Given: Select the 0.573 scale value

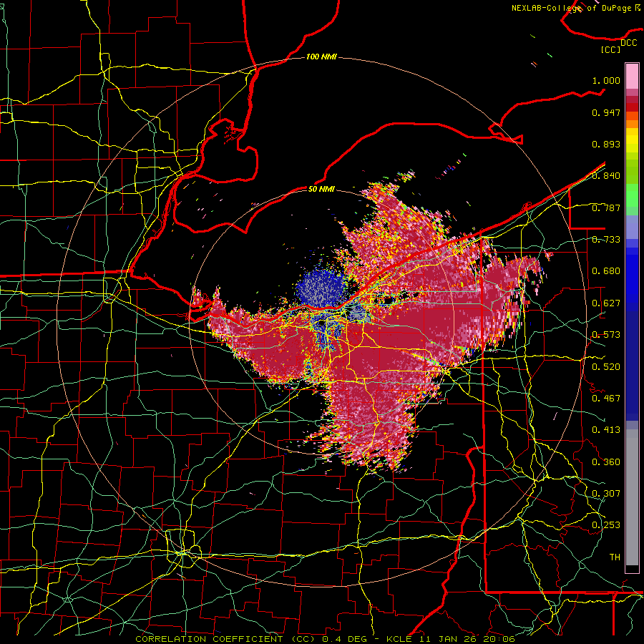Looking at the screenshot, I should [606, 335].
